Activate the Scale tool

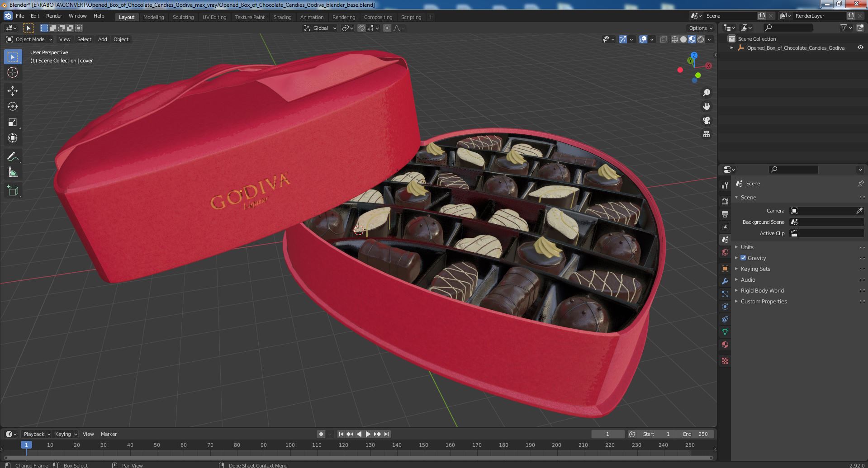tap(13, 122)
